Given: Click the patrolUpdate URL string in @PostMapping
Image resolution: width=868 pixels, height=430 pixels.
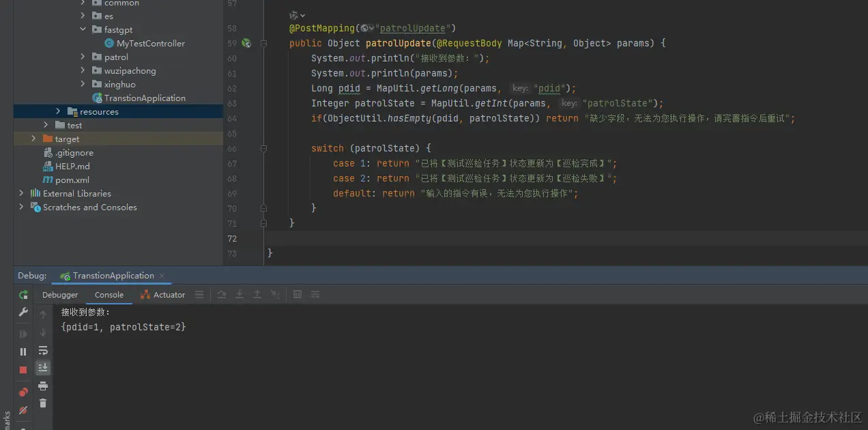Looking at the screenshot, I should coord(412,29).
